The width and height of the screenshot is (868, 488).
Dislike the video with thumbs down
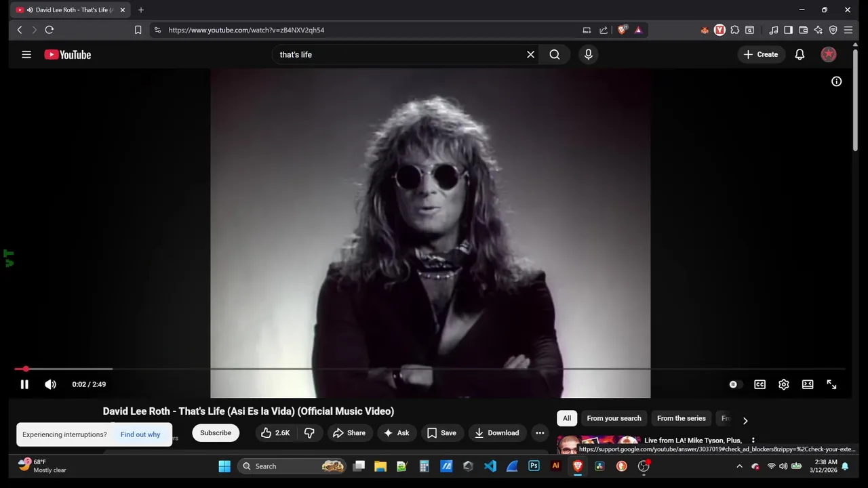tap(309, 433)
